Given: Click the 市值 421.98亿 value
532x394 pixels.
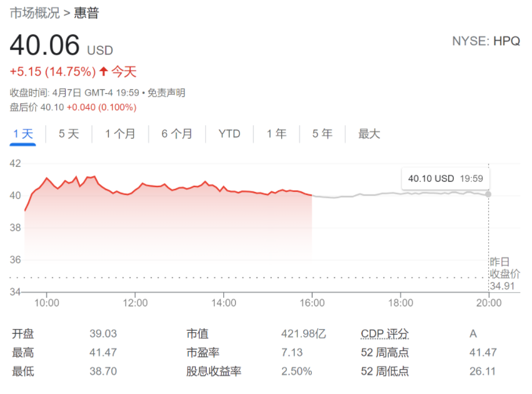Looking at the screenshot, I should click(x=303, y=334).
